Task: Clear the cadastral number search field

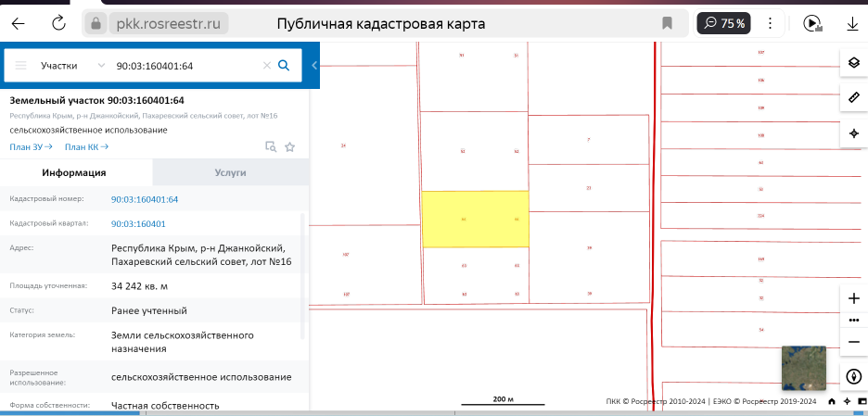Action: 267,66
